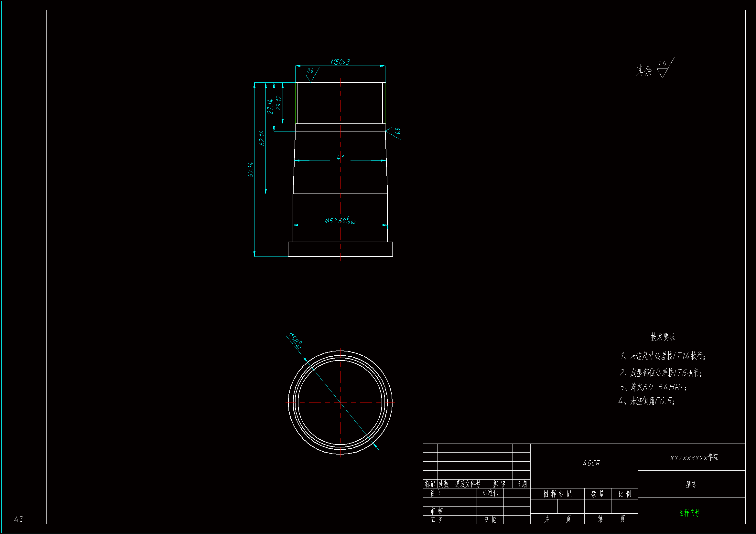Click note 4 未注倒角C0.5 text
This screenshot has width=756, height=534.
(647, 401)
